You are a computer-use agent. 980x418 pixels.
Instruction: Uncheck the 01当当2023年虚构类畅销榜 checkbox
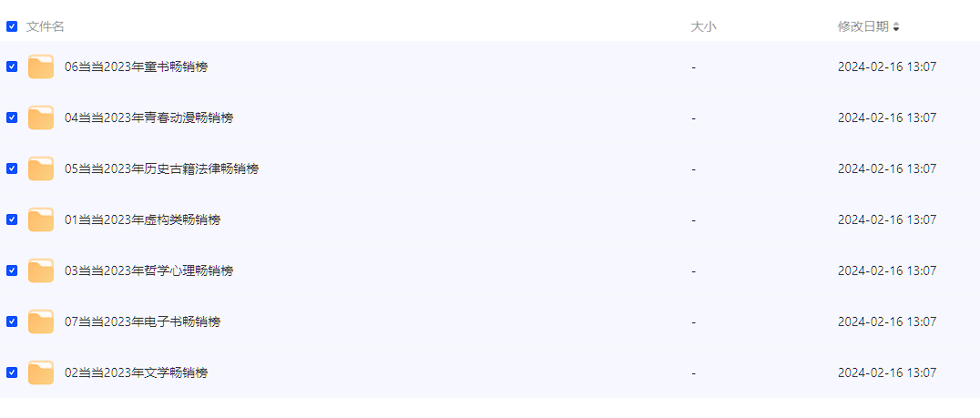pyautogui.click(x=12, y=219)
